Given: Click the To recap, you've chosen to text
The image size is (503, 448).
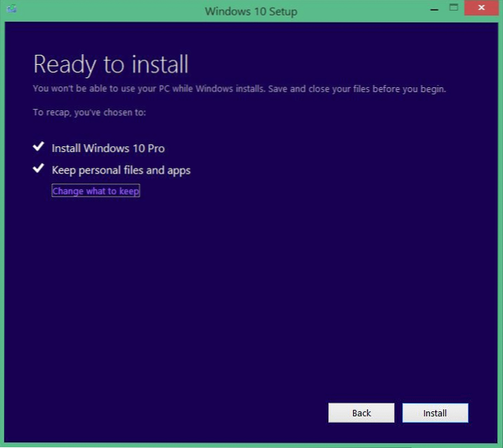Looking at the screenshot, I should click(89, 112).
